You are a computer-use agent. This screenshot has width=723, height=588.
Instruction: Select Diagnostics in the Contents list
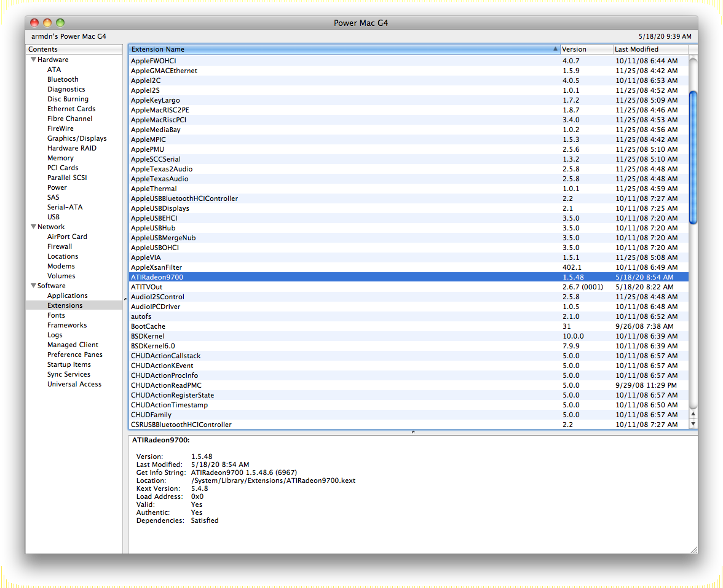click(x=66, y=90)
